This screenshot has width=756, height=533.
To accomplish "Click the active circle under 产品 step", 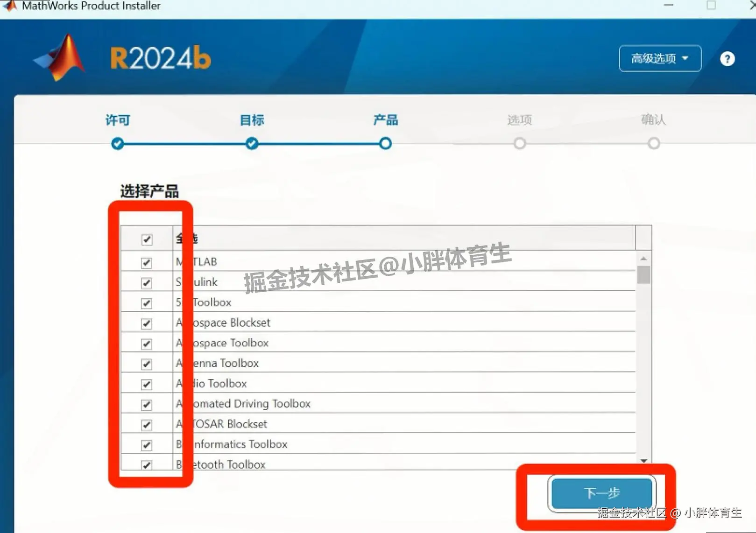I will coord(385,143).
